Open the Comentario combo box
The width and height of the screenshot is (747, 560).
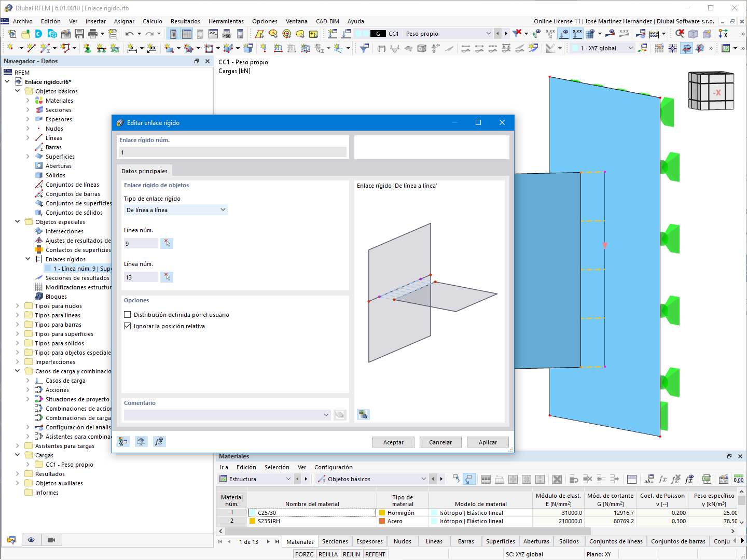(x=227, y=415)
